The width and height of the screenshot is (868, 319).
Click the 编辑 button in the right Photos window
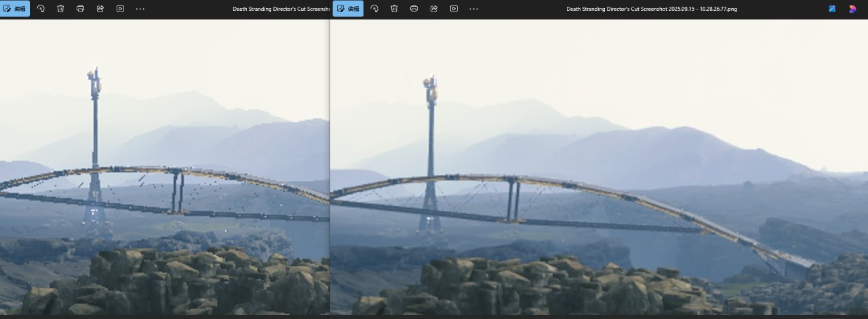[349, 9]
